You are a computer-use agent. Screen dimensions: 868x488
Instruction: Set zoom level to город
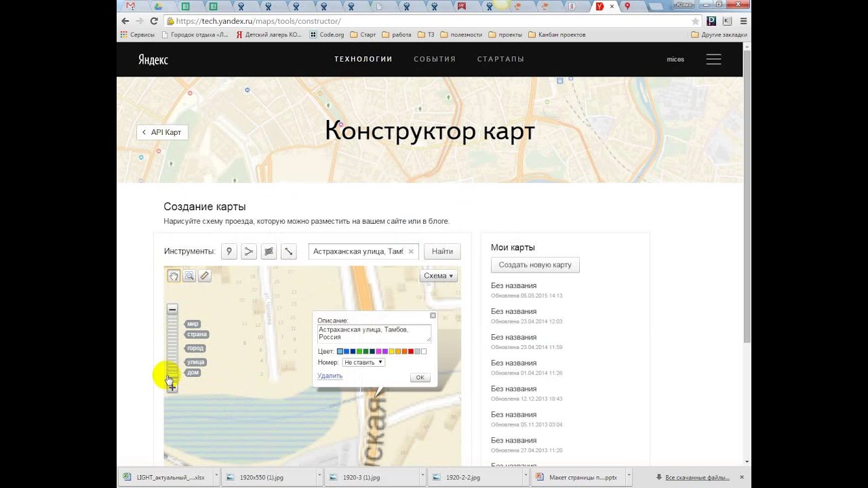point(195,348)
